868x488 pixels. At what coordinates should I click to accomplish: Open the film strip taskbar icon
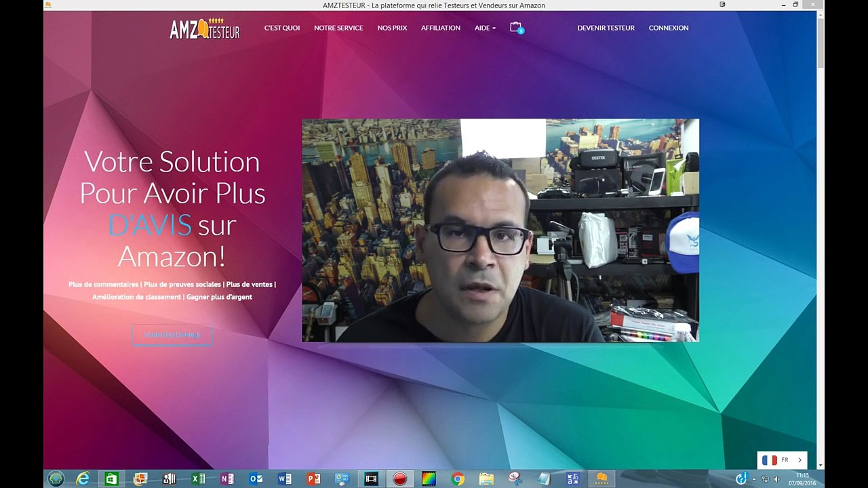click(x=371, y=479)
